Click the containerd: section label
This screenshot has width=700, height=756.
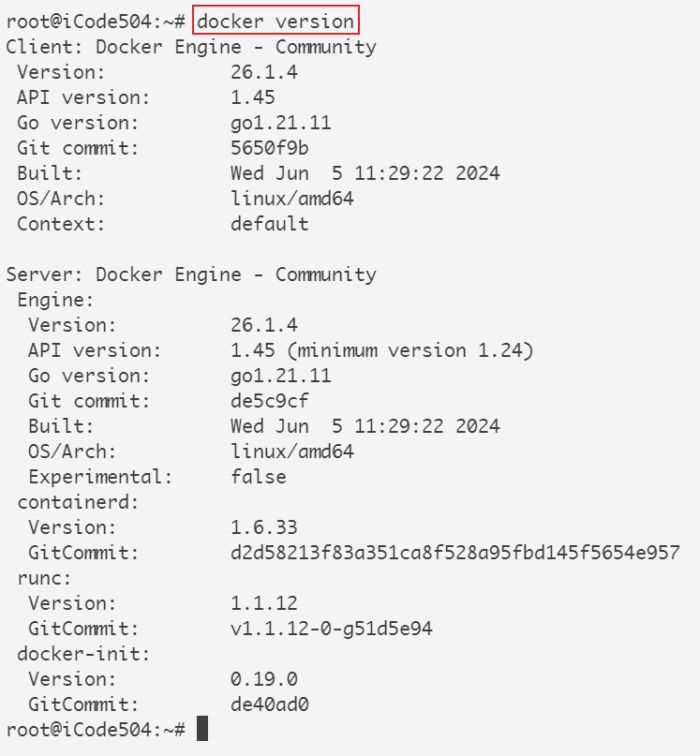(78, 502)
